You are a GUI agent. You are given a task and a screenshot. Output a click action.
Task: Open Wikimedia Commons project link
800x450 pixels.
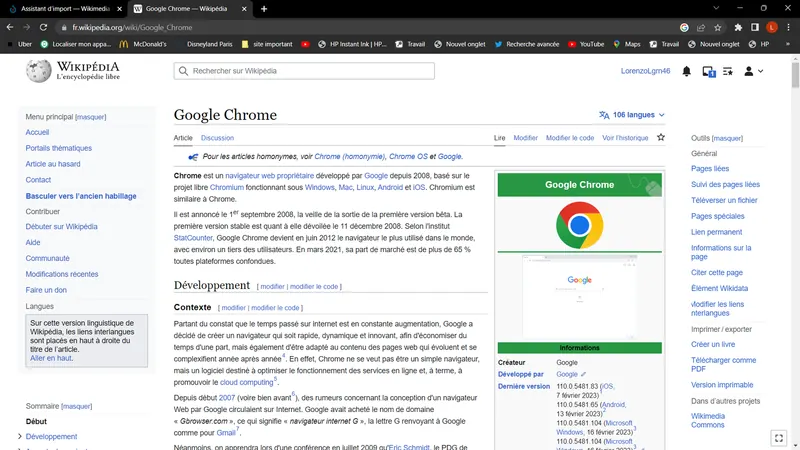pyautogui.click(x=708, y=420)
